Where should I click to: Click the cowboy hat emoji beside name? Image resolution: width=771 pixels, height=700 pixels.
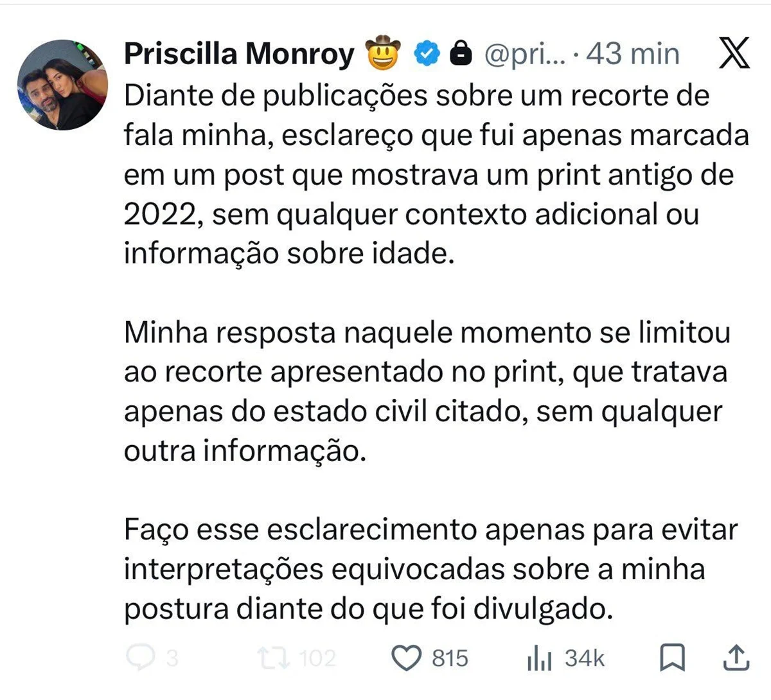(382, 54)
